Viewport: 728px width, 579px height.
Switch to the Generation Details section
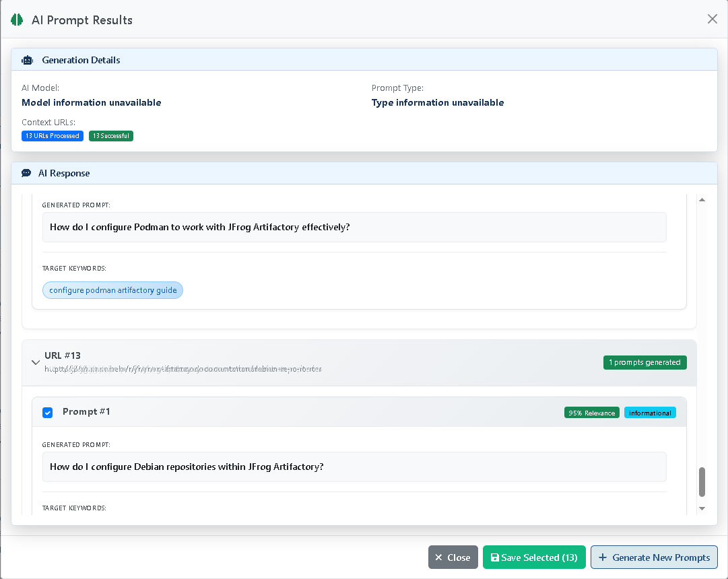(x=81, y=60)
